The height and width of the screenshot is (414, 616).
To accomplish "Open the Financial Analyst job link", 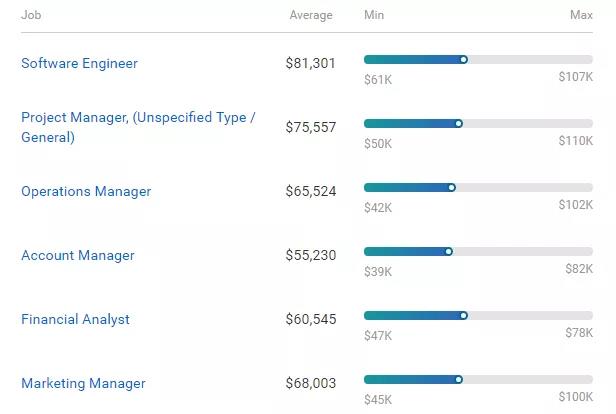I will [x=75, y=319].
